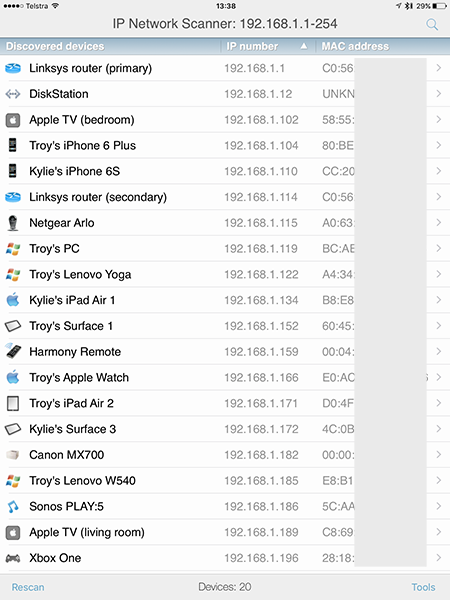Viewport: 450px width, 600px height.
Task: Open details chevron for Troy's iPhone 6 Plus
Action: click(439, 145)
